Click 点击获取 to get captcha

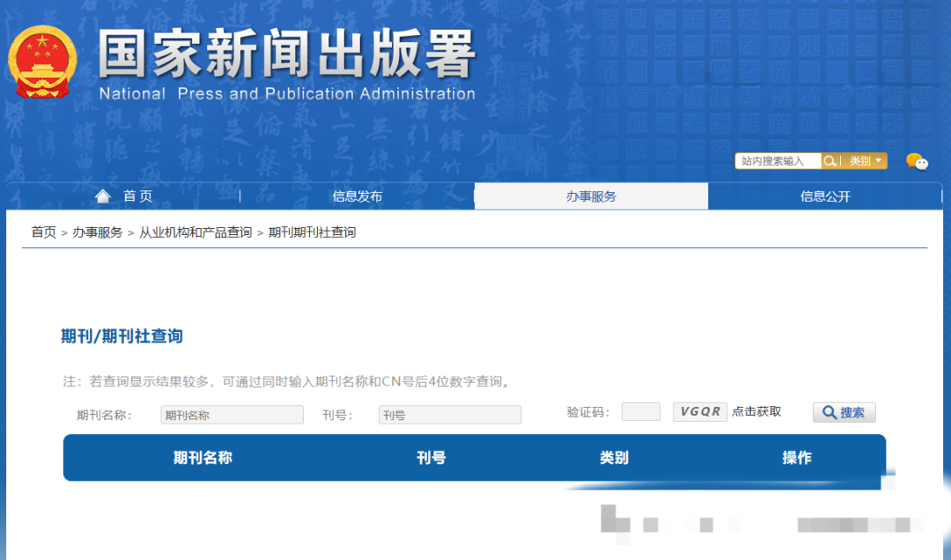pyautogui.click(x=757, y=412)
